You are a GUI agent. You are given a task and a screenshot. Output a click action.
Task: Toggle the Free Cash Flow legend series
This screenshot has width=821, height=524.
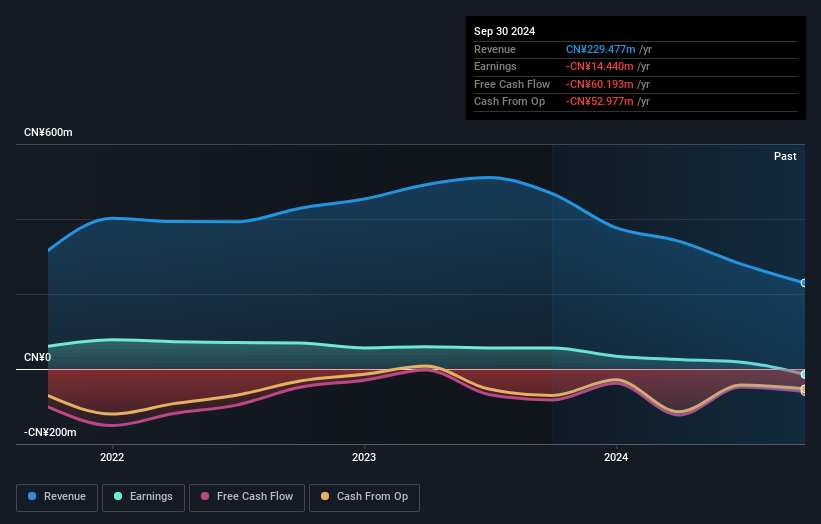tap(247, 497)
